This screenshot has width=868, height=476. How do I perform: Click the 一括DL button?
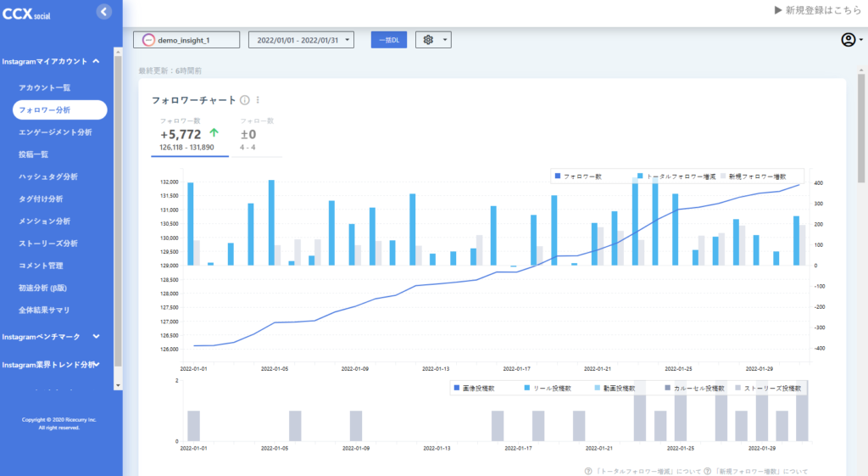(389, 40)
